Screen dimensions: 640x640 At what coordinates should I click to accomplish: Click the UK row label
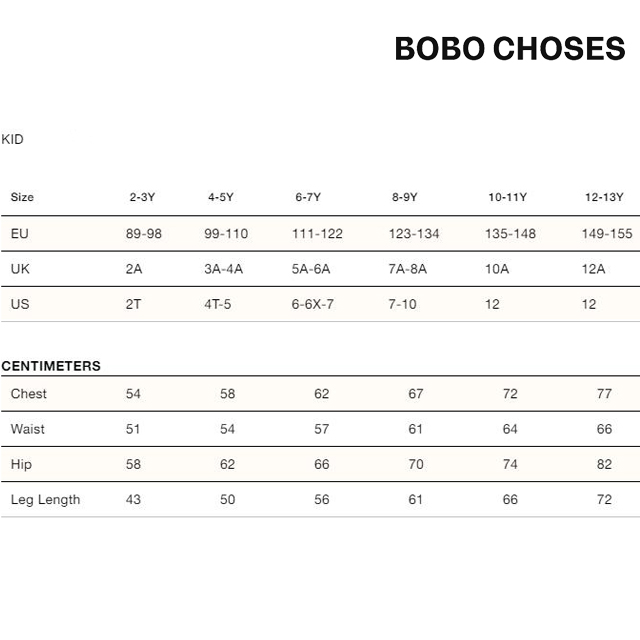(20, 269)
